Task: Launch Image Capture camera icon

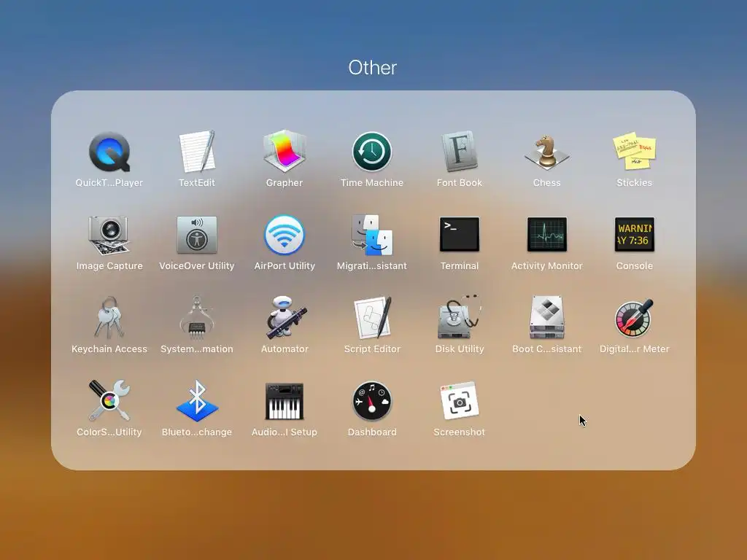Action: (109, 235)
